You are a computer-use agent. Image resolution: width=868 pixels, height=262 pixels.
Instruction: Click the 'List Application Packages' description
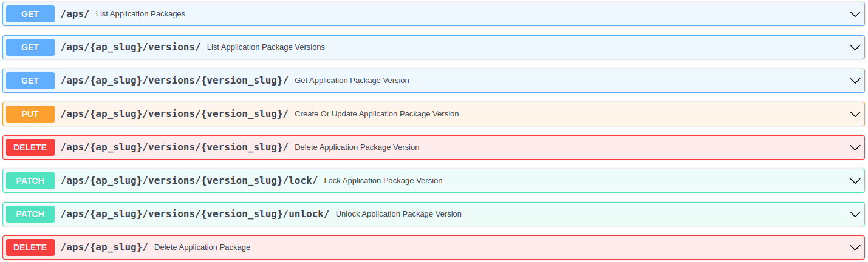coord(140,14)
